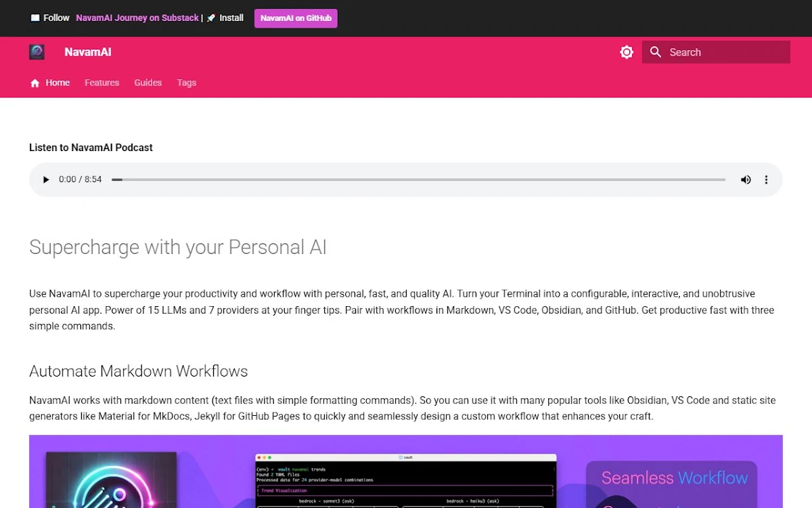Click the Automate Markdown Workflows heading

point(139,371)
